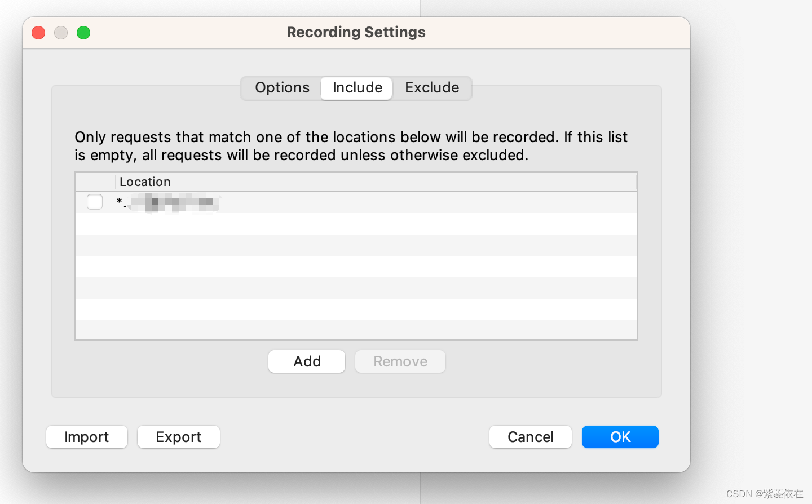
Task: Click the empty checkbox column header
Action: pyautogui.click(x=95, y=182)
